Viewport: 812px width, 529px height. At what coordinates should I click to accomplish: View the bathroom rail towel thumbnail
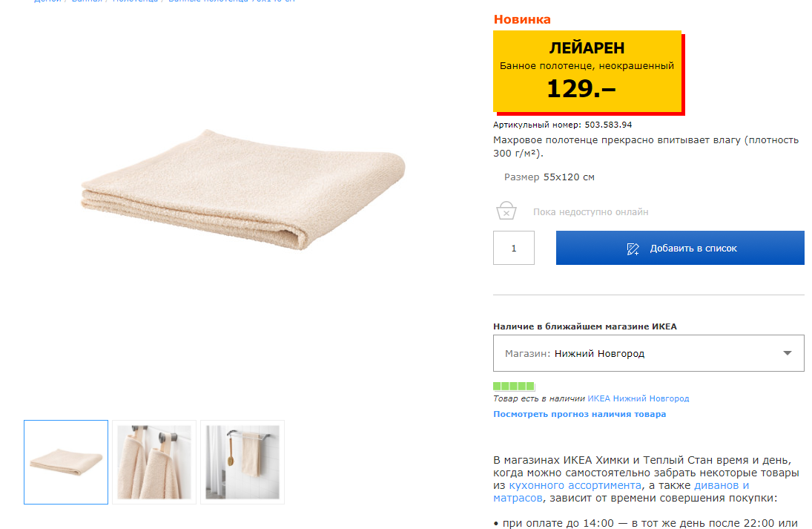click(x=242, y=462)
